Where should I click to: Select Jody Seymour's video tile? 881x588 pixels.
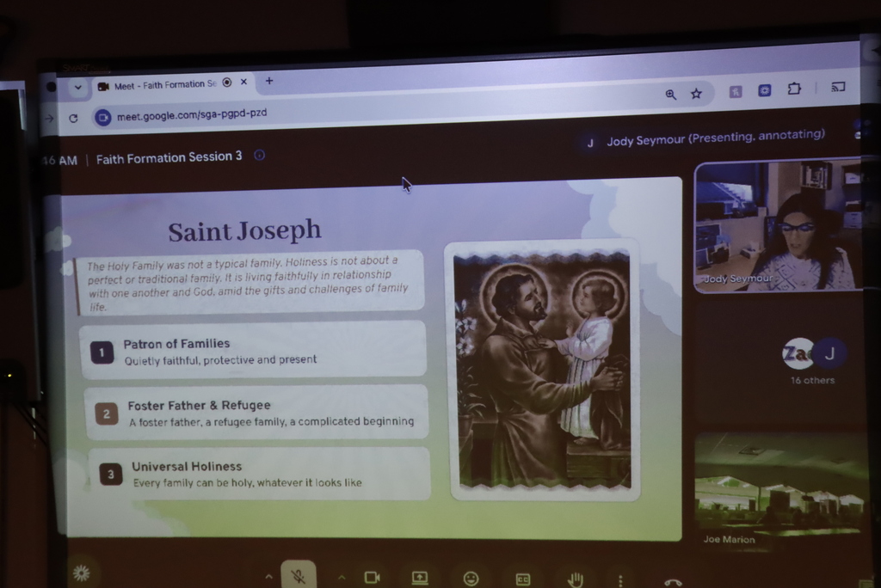(x=778, y=227)
